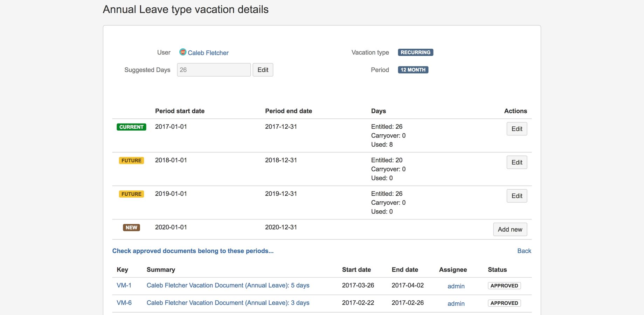
Task: Click the FUTURE badge for 2019
Action: [x=131, y=194]
